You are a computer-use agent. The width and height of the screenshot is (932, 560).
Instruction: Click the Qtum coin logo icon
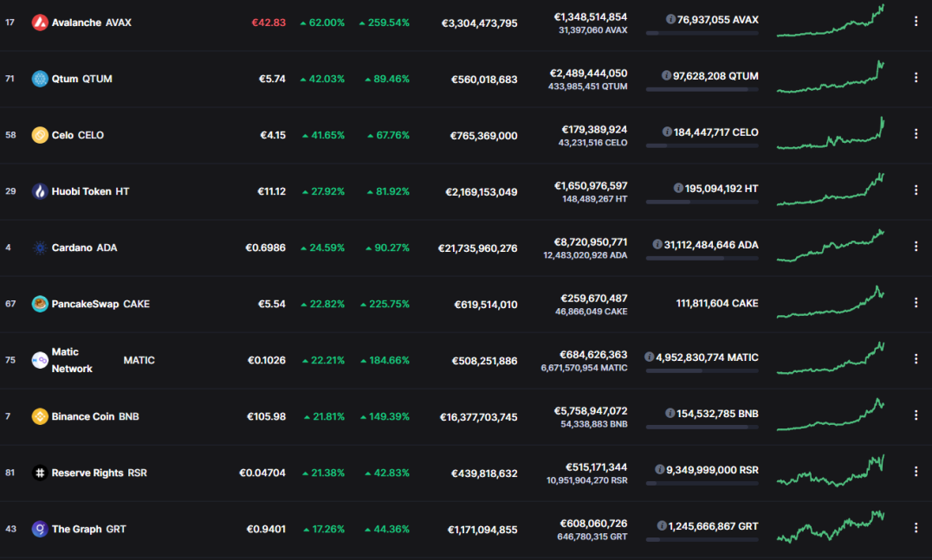(x=40, y=79)
